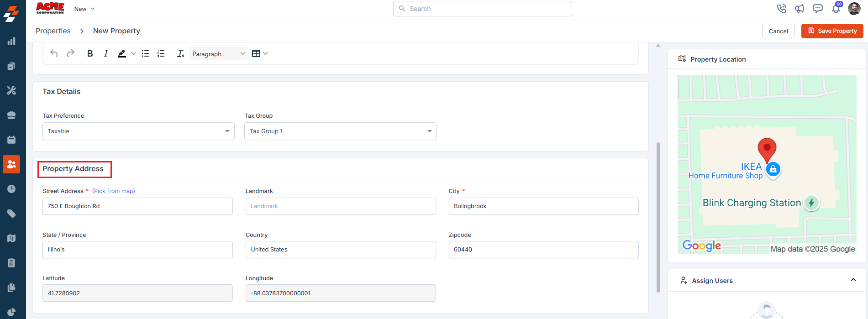Open the user profile avatar
Screen dimensions: 868x319
[854, 8]
